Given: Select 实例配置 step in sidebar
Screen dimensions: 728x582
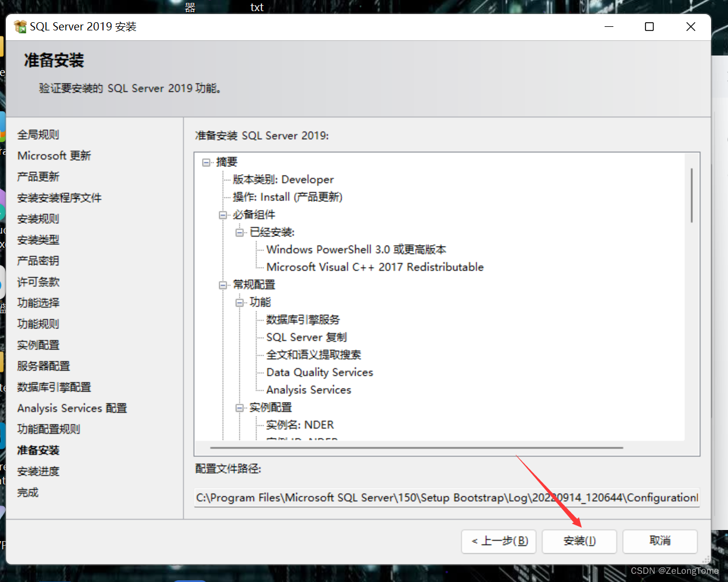Looking at the screenshot, I should (38, 345).
